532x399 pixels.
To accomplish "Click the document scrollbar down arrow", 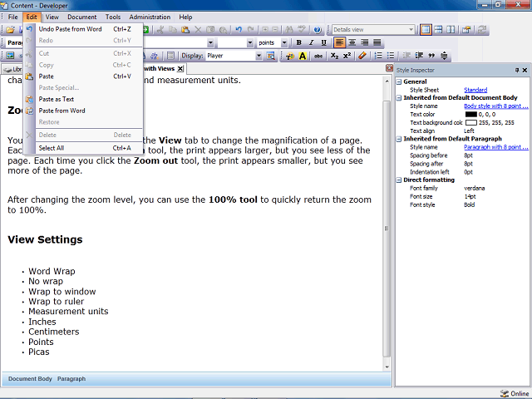I will tap(387, 367).
